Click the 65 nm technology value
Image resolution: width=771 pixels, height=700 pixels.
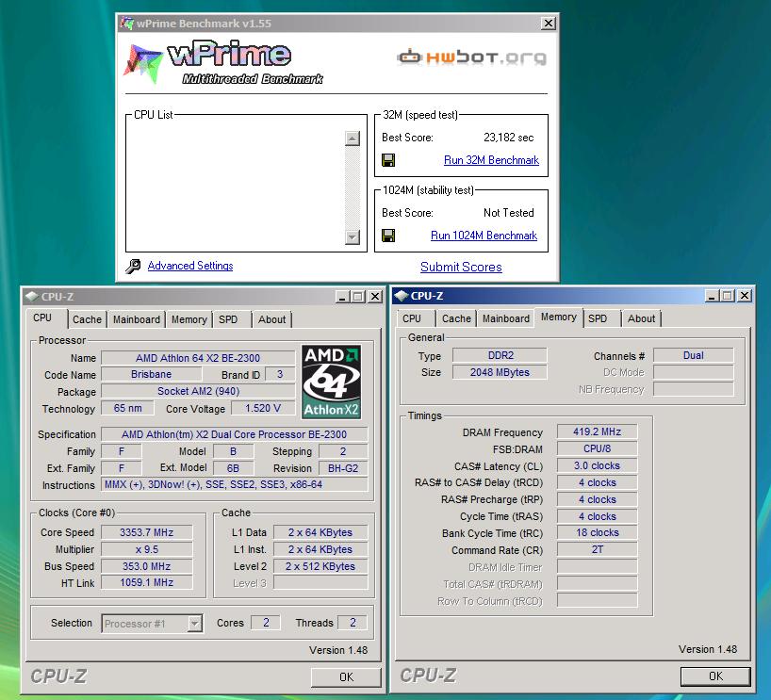tap(128, 409)
